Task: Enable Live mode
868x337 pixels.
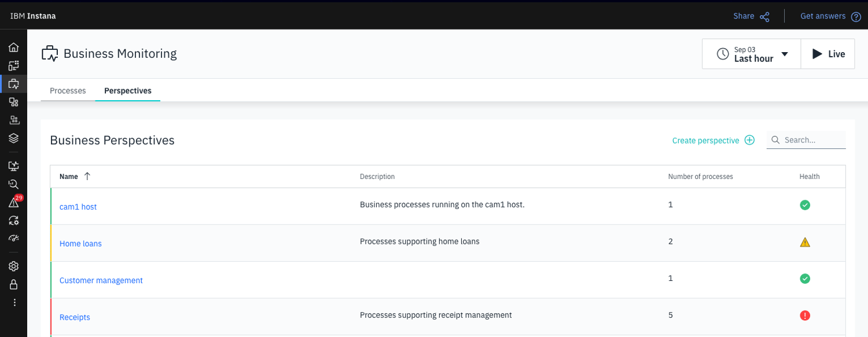Action: [x=827, y=53]
